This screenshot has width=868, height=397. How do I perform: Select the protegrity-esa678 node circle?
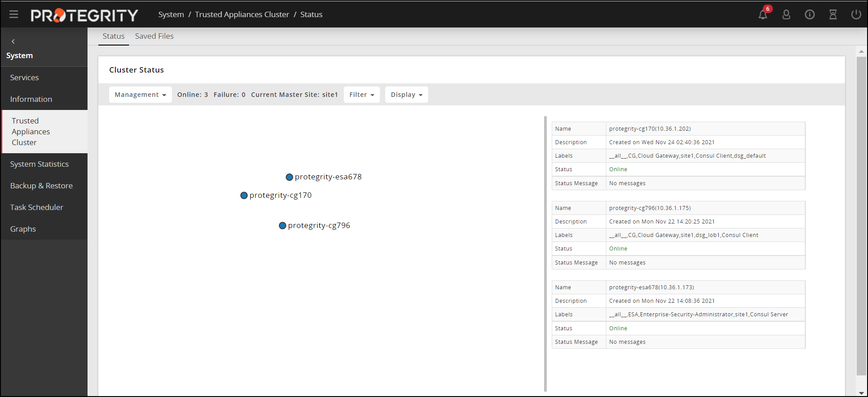click(x=290, y=177)
